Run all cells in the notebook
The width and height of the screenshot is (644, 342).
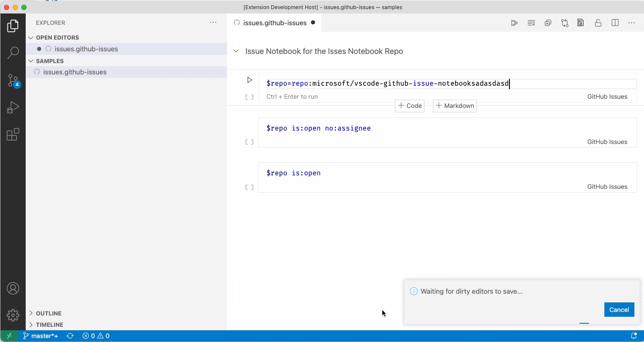515,23
